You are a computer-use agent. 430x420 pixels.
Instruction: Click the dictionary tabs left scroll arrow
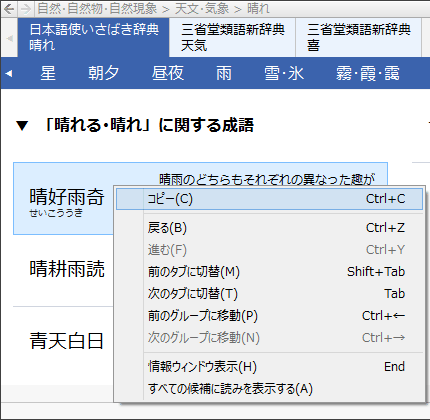[x=10, y=38]
